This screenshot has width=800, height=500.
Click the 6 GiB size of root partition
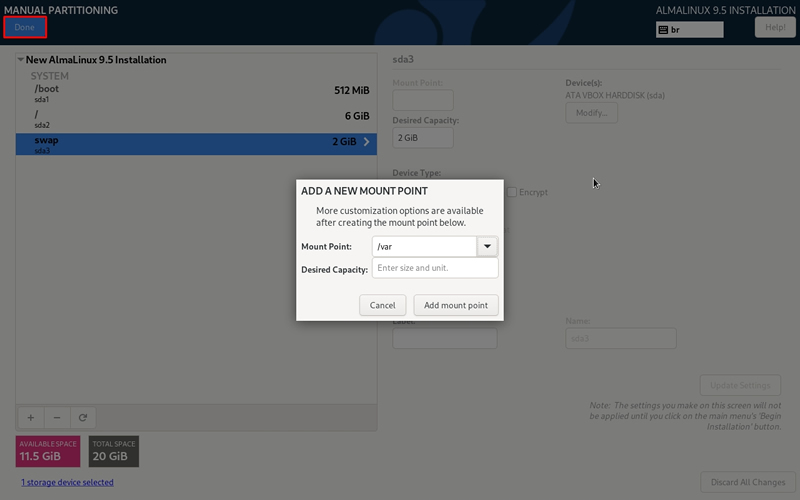pyautogui.click(x=357, y=116)
